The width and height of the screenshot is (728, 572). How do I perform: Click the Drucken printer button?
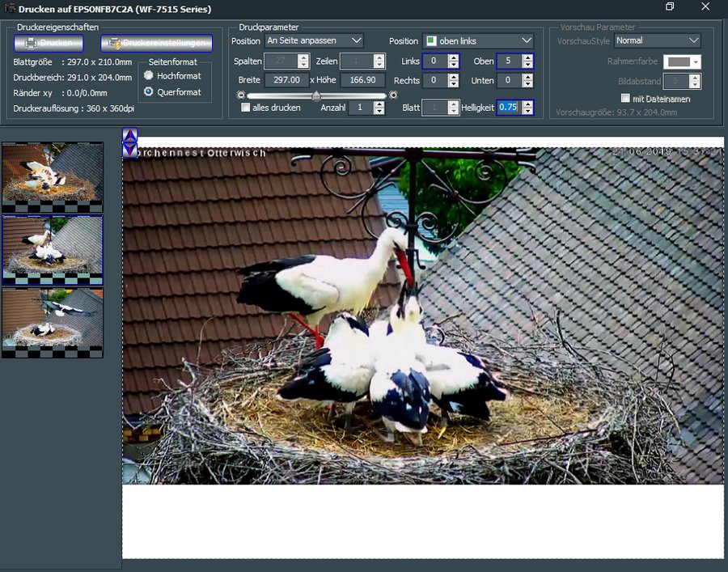[x=49, y=43]
